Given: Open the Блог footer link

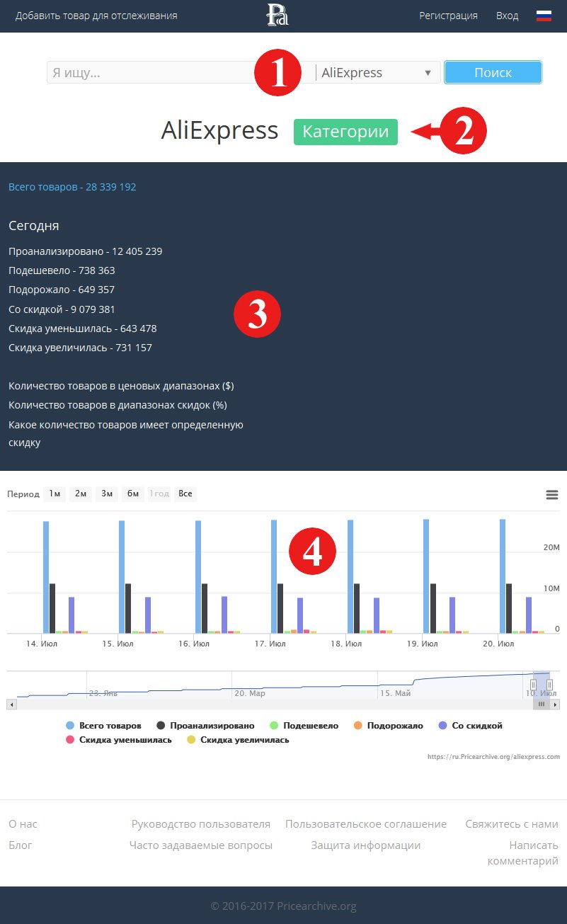Looking at the screenshot, I should 21,845.
